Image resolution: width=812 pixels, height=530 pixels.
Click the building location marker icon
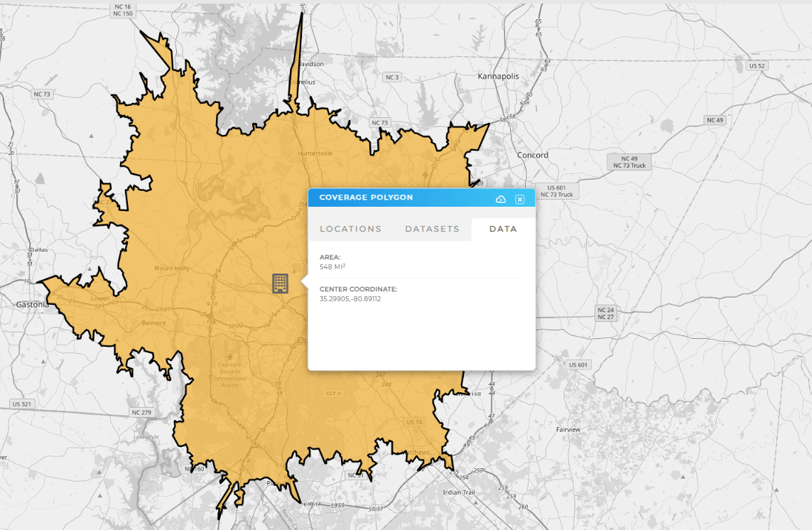[280, 283]
